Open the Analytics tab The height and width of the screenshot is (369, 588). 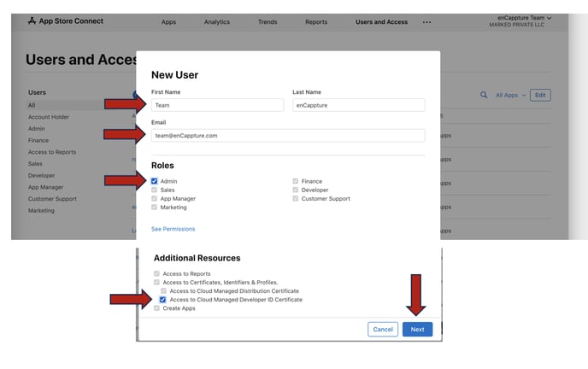click(x=217, y=22)
